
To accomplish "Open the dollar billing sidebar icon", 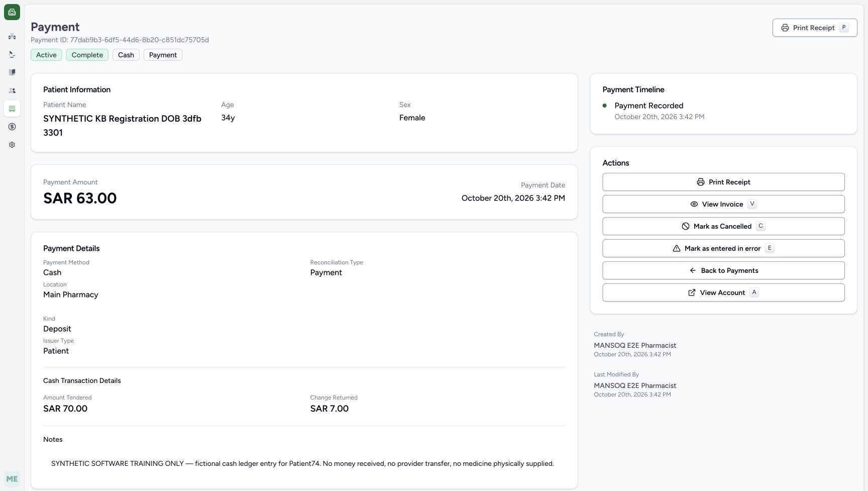I will point(12,127).
